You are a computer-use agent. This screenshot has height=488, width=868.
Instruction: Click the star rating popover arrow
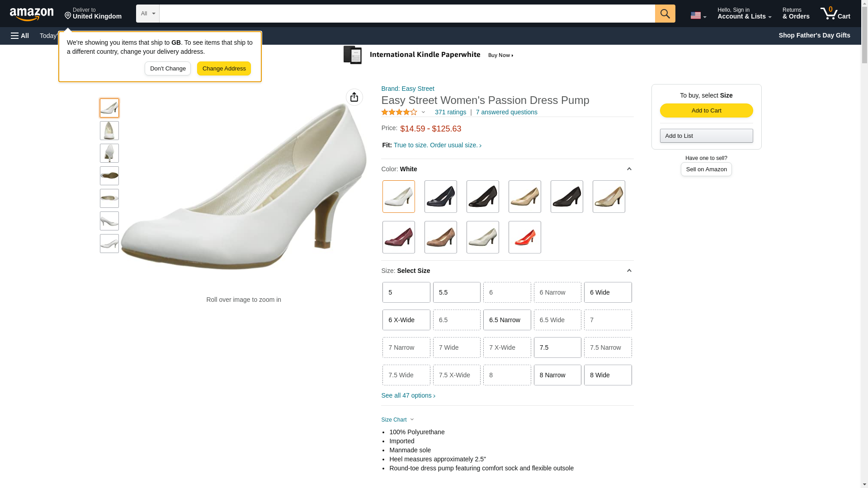pyautogui.click(x=423, y=112)
